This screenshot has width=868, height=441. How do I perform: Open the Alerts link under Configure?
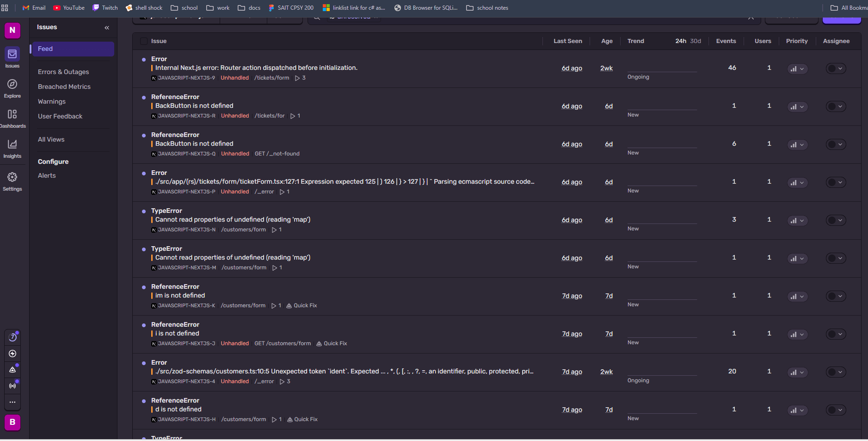[x=47, y=175]
